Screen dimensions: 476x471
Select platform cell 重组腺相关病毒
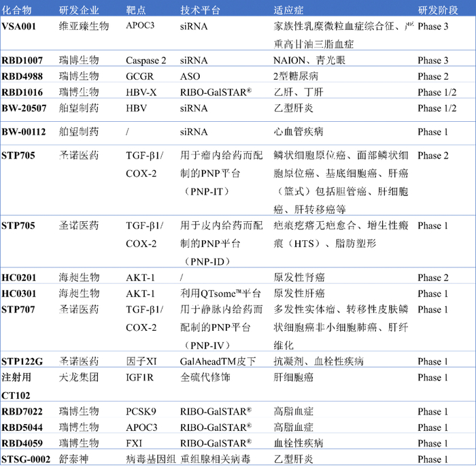[x=216, y=459]
